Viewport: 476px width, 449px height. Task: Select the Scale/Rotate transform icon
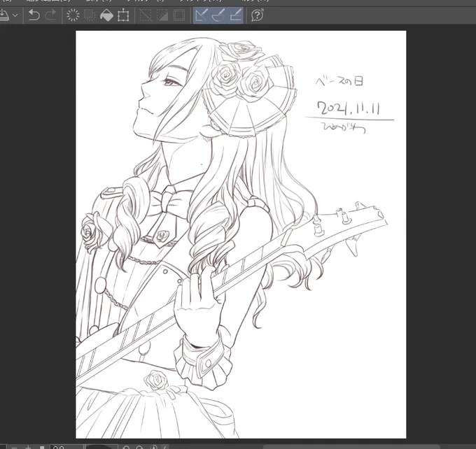pos(123,15)
